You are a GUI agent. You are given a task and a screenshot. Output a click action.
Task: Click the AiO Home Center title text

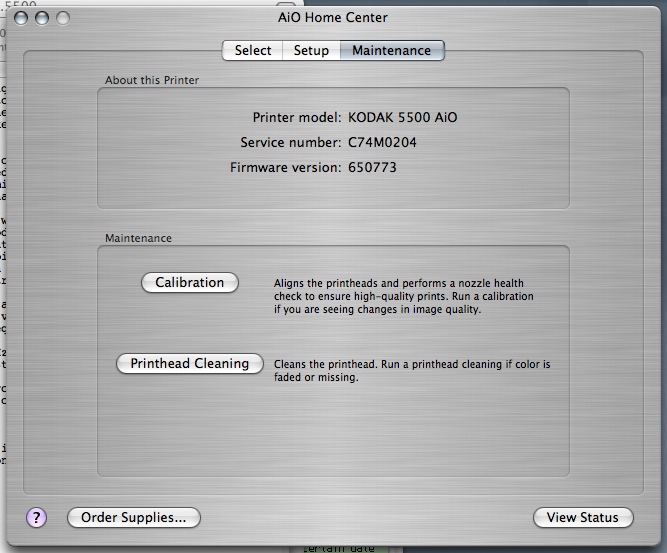point(334,17)
